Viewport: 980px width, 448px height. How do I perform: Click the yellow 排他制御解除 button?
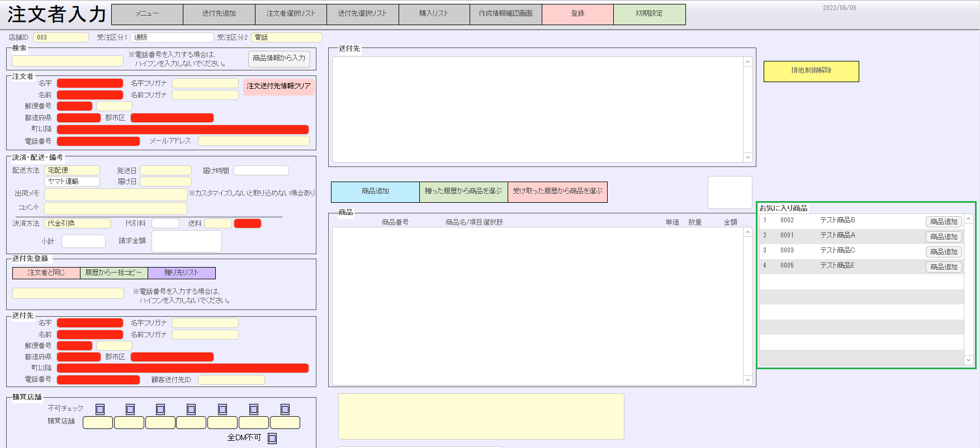811,71
